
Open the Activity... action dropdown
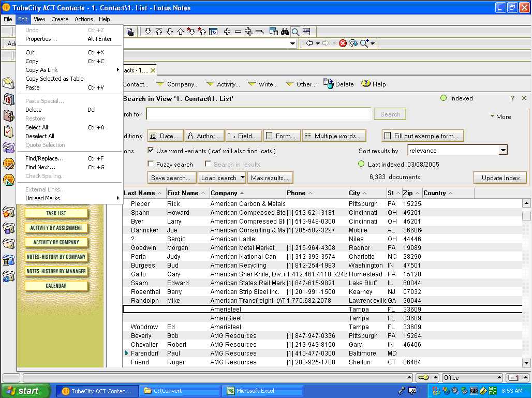pyautogui.click(x=223, y=84)
